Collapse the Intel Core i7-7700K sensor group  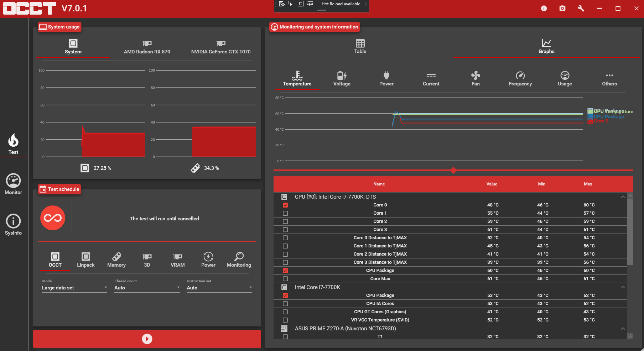(623, 287)
